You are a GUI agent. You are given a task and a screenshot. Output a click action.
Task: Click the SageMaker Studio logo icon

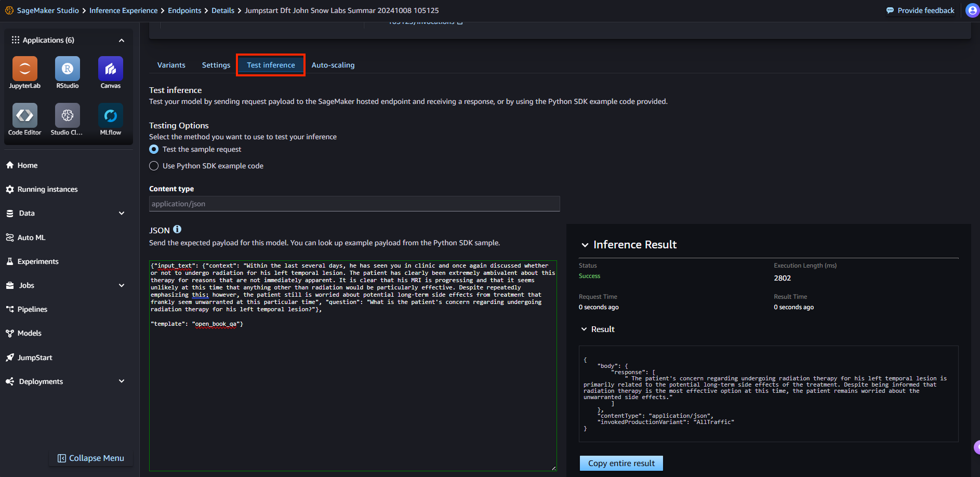tap(9, 10)
